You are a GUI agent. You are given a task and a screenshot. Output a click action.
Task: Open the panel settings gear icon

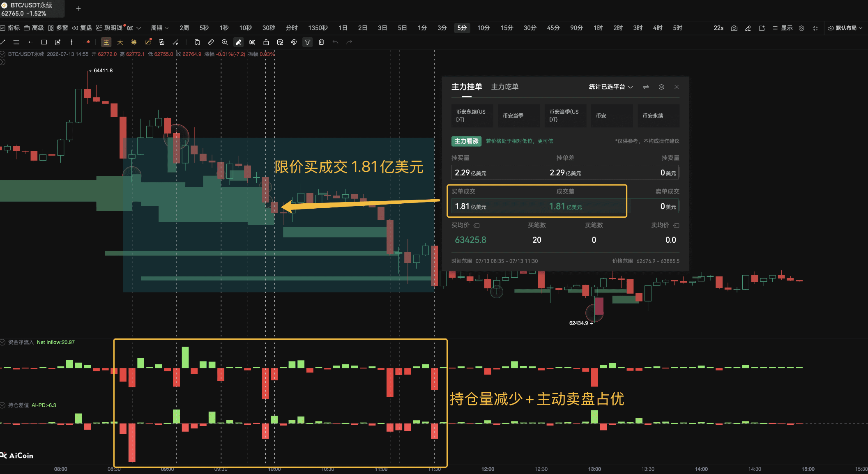click(x=661, y=87)
